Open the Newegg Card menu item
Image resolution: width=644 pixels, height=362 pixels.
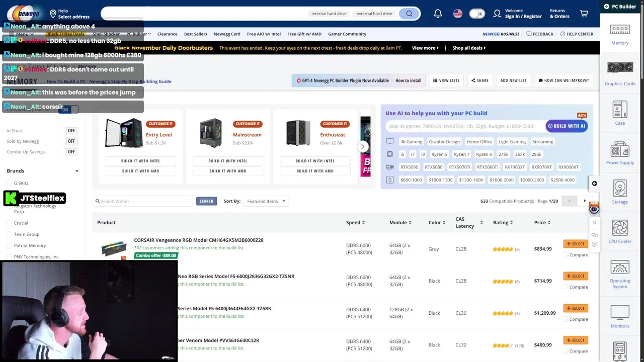point(227,34)
